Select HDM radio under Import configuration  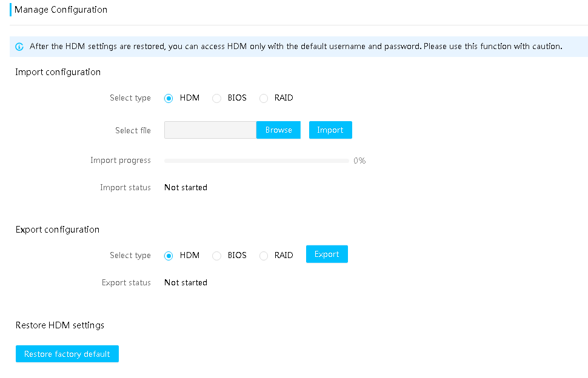click(x=169, y=98)
